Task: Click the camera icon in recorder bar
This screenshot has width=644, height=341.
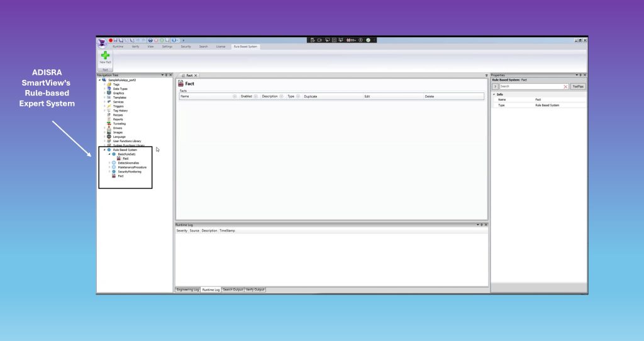Action: tap(319, 40)
